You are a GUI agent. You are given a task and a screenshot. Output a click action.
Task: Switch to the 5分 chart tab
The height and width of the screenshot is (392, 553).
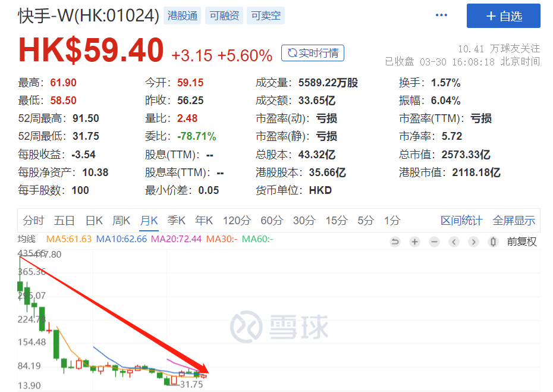point(366,221)
